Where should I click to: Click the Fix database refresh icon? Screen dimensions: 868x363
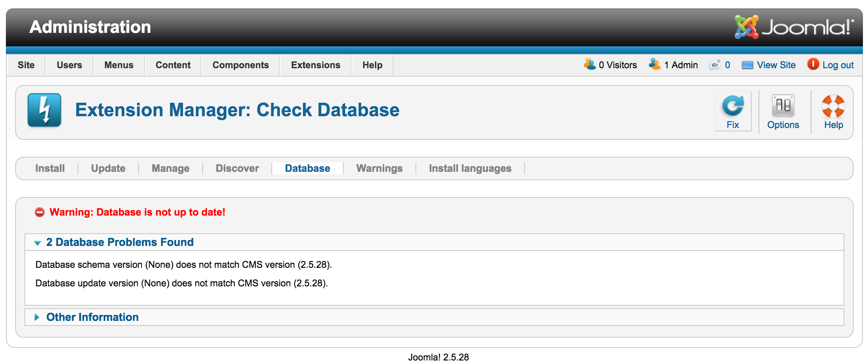732,106
